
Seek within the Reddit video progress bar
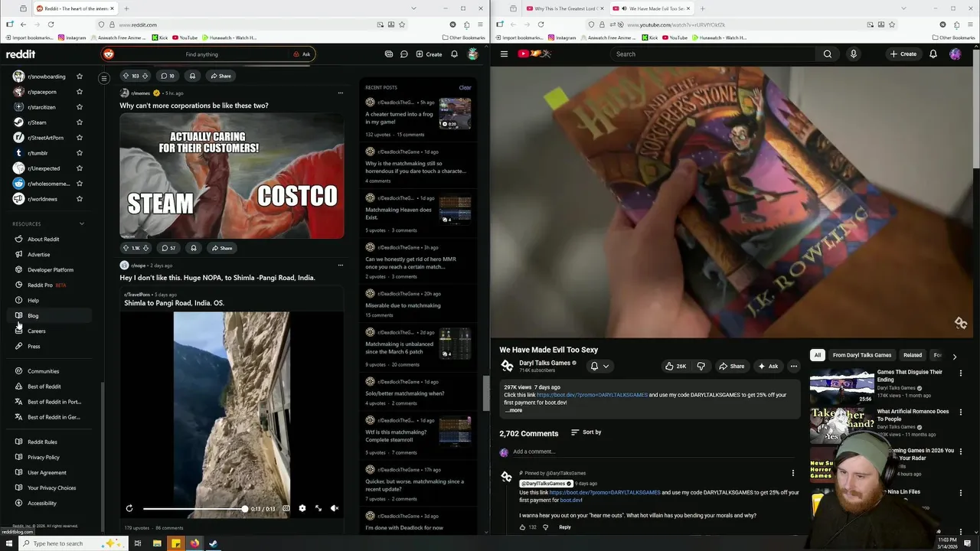point(194,509)
